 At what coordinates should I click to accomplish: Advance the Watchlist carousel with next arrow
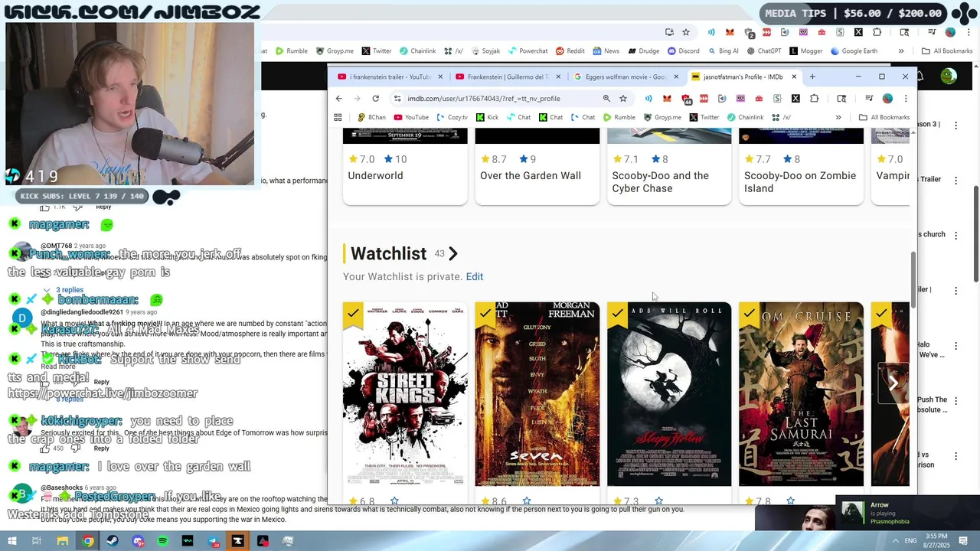tap(893, 383)
